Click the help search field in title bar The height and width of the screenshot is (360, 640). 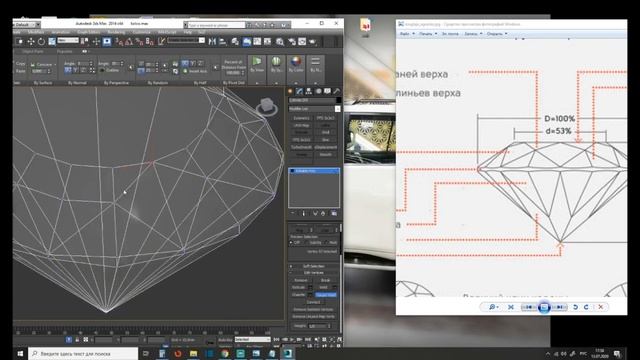215,25
